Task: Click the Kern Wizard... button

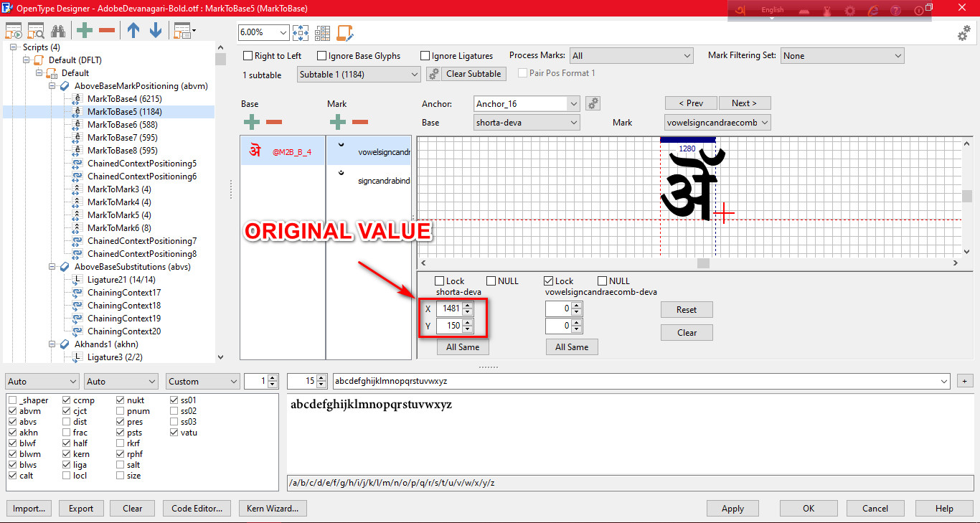Action: coord(273,509)
